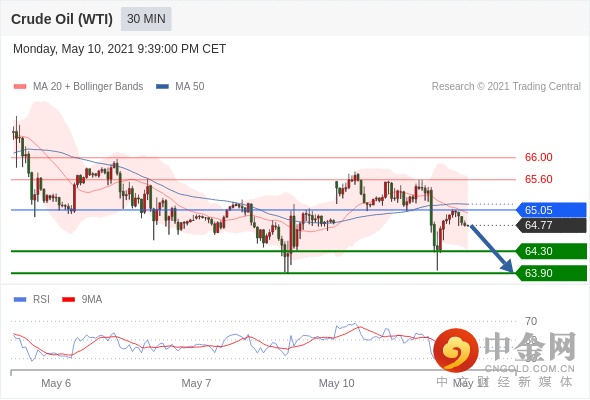
Task: Click the May 6 axis label
Action: coord(56,383)
